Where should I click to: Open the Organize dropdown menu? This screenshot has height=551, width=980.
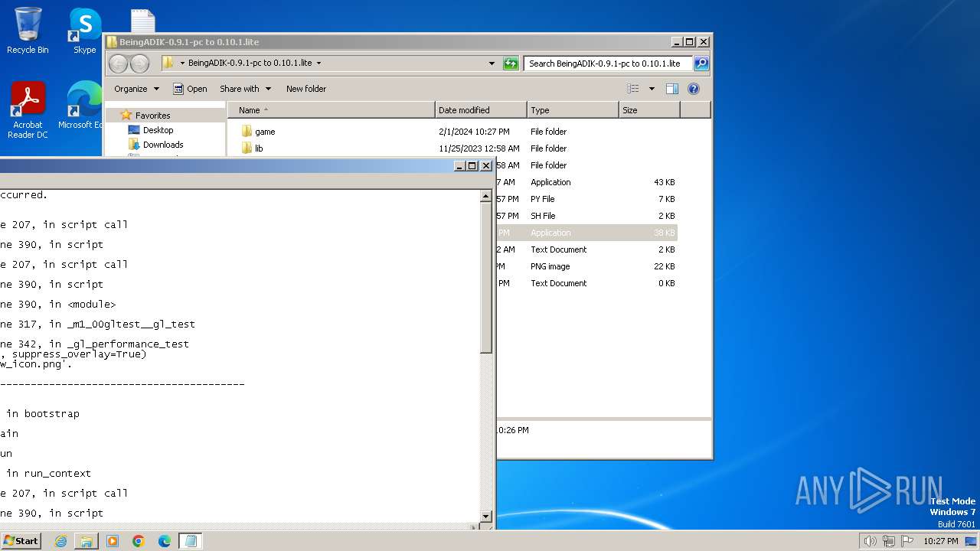[136, 89]
